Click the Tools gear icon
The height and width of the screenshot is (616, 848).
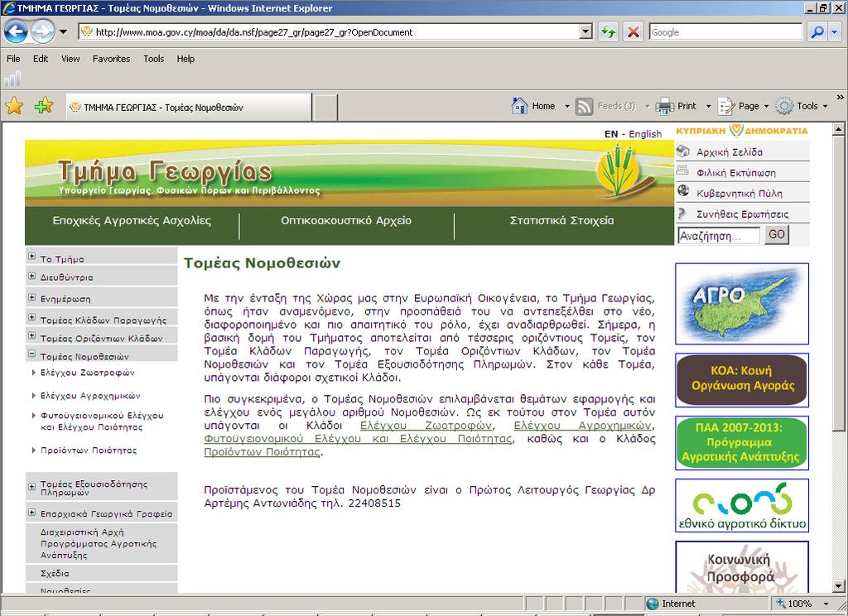tap(784, 106)
